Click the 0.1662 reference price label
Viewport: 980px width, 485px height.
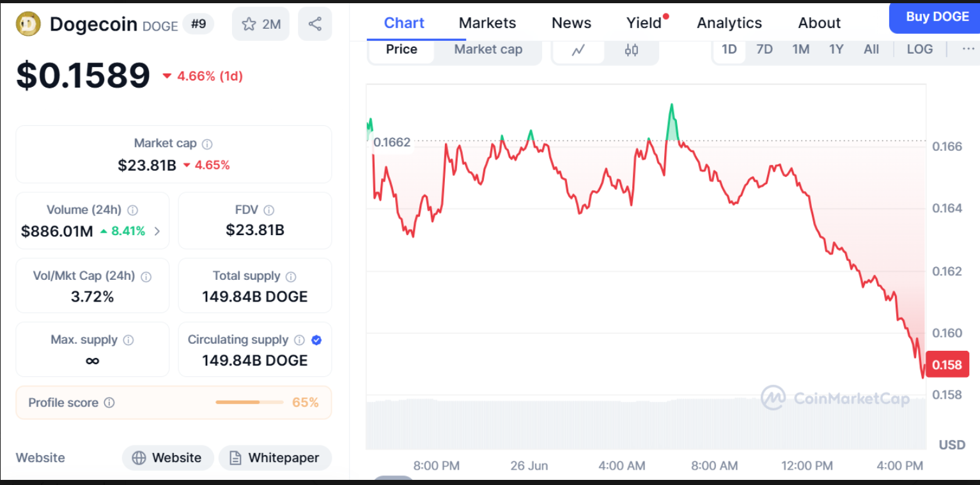pos(392,142)
